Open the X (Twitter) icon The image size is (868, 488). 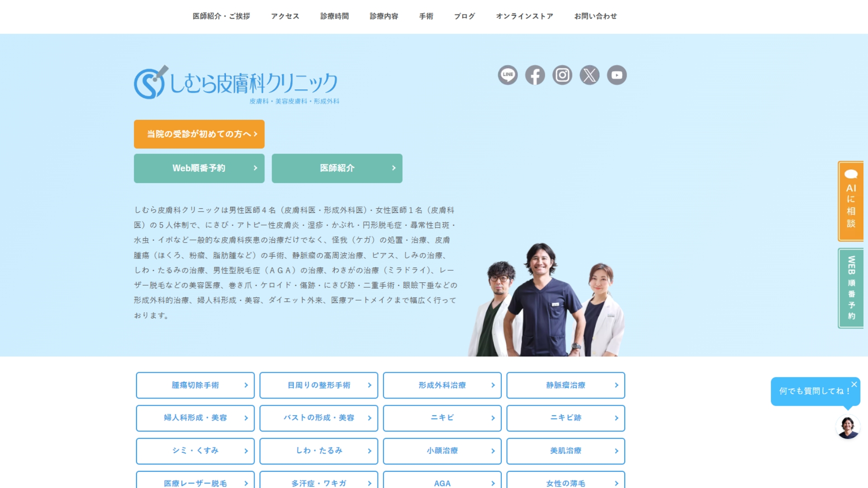tap(590, 75)
